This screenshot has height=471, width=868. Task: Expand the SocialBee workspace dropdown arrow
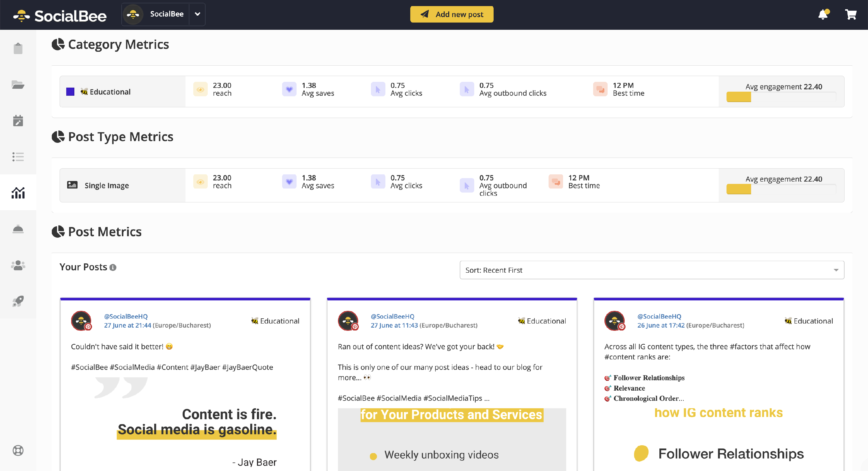pyautogui.click(x=197, y=14)
